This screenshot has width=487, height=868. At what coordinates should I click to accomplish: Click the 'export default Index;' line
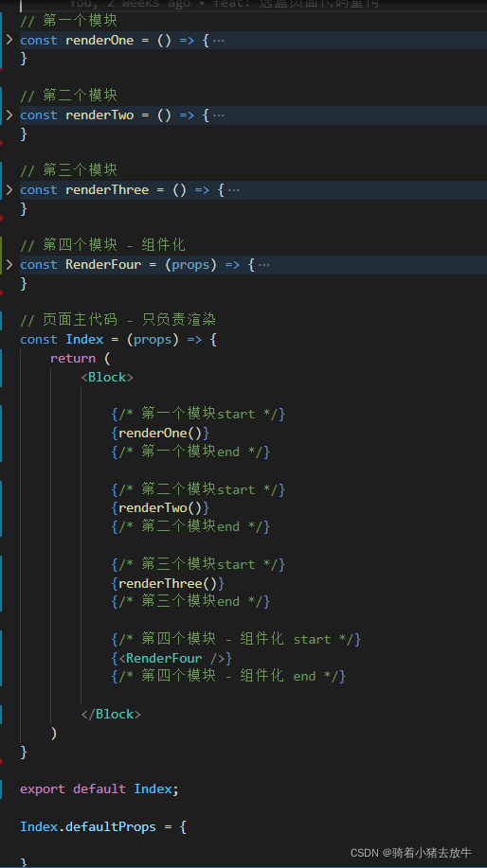coord(99,788)
